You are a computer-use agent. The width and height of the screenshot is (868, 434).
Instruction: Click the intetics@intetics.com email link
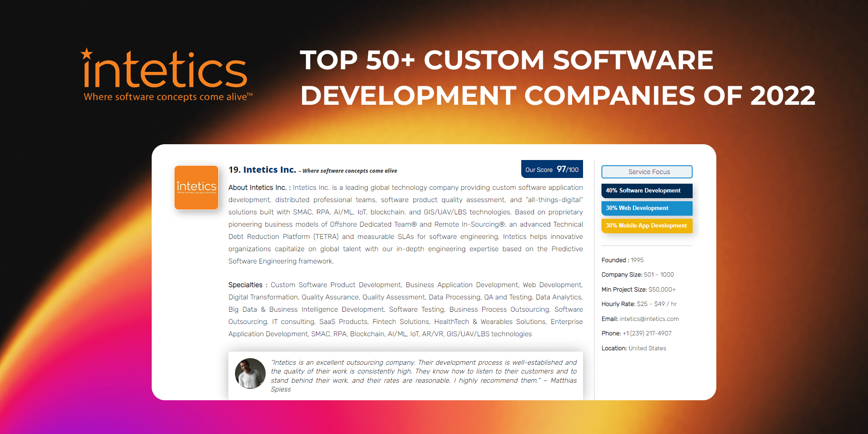[x=649, y=319]
